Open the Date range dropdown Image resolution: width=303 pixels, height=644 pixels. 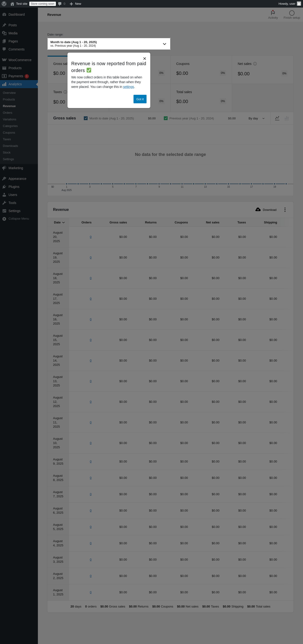(109, 44)
